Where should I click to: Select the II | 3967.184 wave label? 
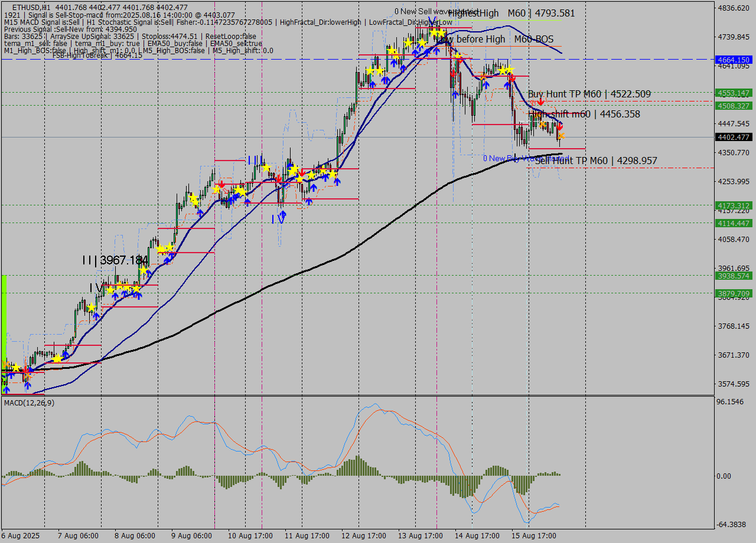[x=115, y=260]
